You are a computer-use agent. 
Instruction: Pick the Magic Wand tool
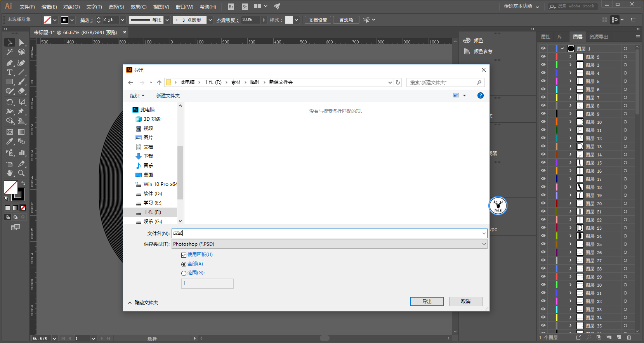click(x=10, y=52)
